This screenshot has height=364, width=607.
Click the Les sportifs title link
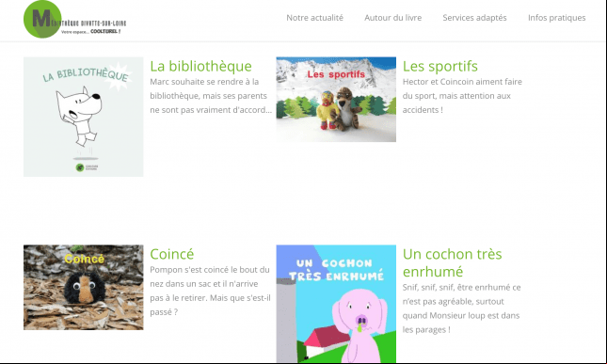click(440, 66)
